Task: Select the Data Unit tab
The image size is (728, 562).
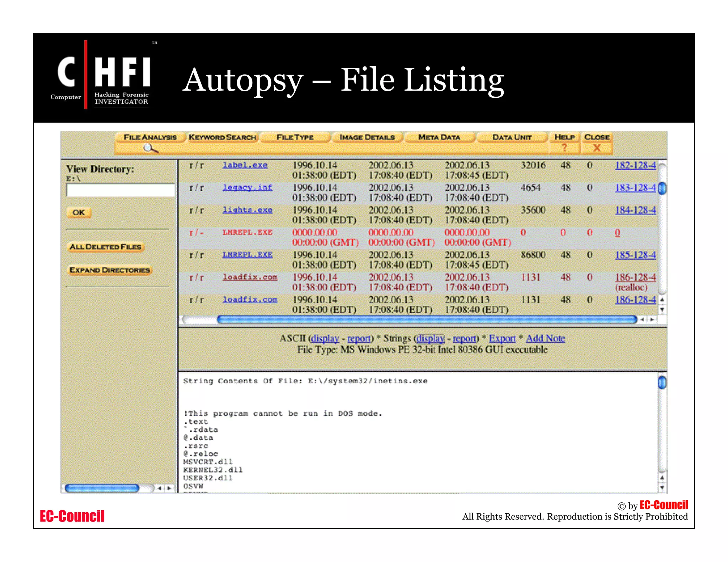Action: click(512, 137)
